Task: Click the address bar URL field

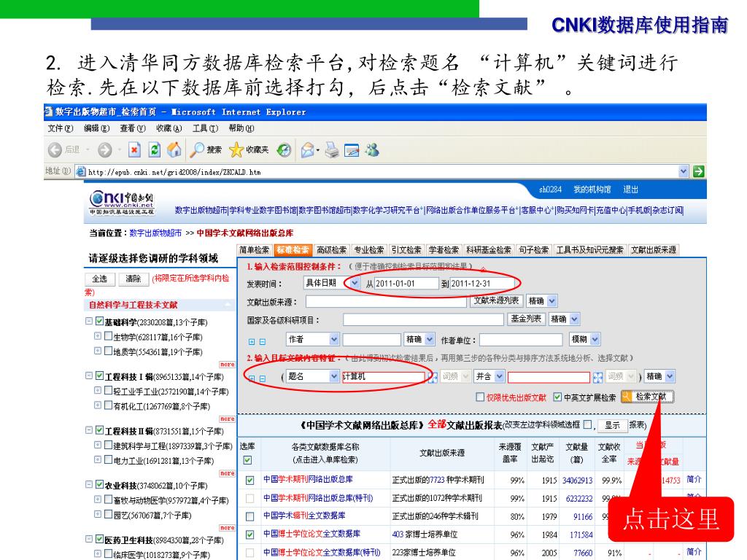Action: 382,172
